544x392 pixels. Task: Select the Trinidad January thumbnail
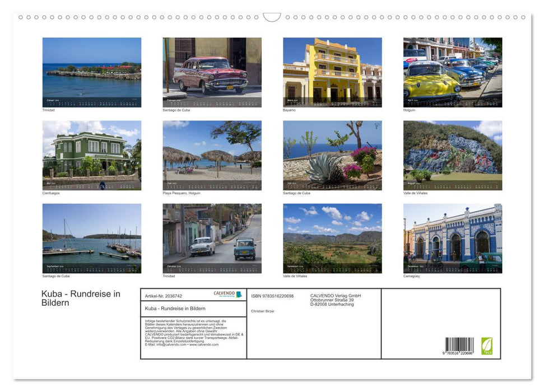pyautogui.click(x=91, y=72)
